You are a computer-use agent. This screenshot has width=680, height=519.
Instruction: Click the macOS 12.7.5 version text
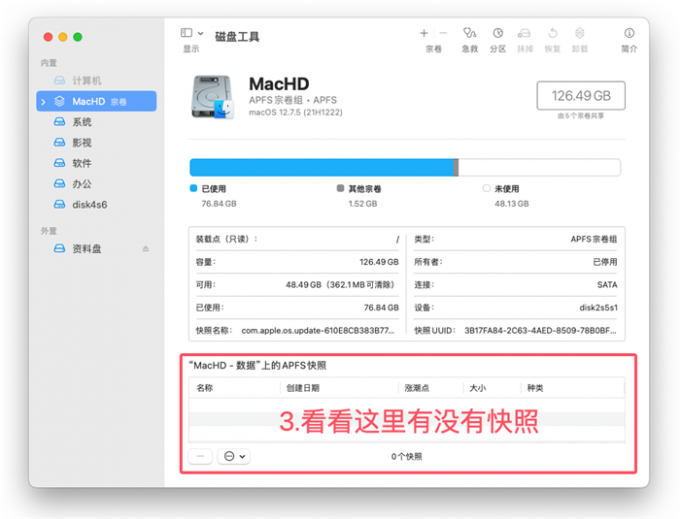(x=295, y=112)
